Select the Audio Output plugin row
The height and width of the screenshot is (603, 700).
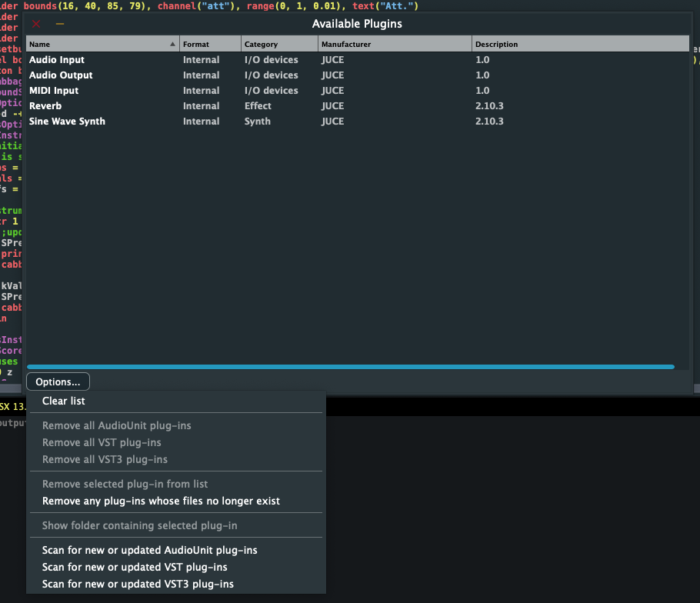[358, 75]
